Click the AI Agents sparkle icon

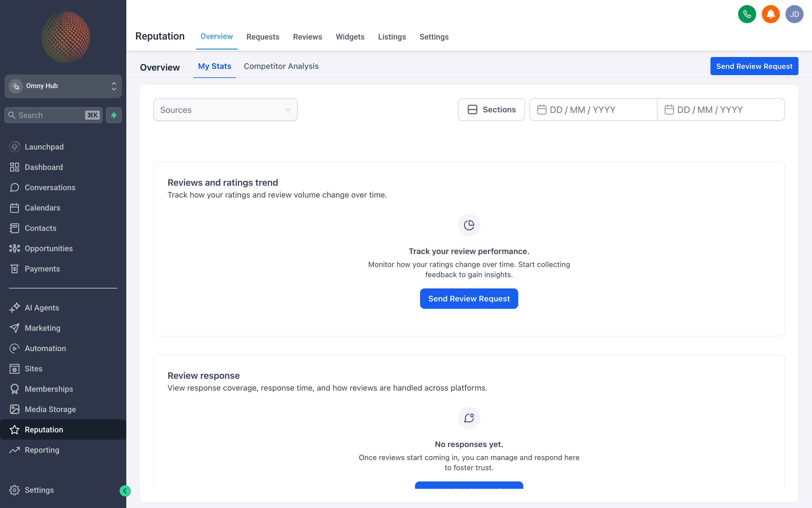click(14, 308)
